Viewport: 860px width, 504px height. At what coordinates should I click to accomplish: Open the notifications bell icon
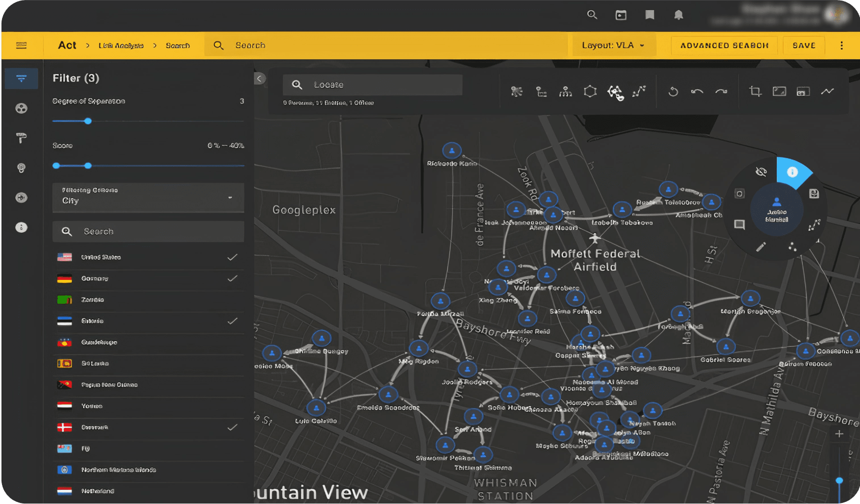(x=678, y=15)
